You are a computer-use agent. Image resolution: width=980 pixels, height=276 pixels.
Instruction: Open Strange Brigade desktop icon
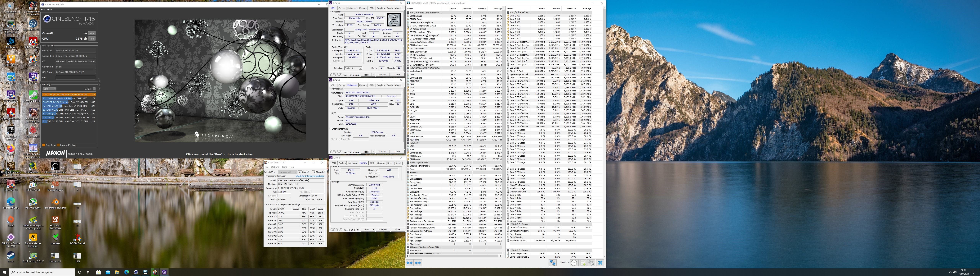55,185
